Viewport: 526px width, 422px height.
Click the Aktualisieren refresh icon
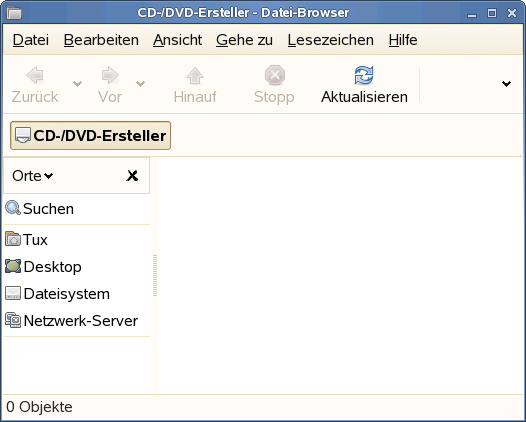(364, 75)
